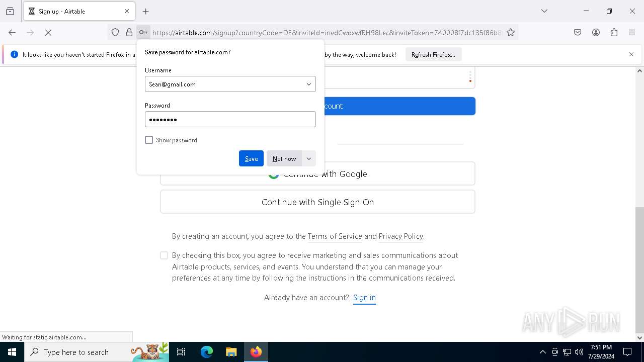Click the Username field with Sean@gmail.com
Screen dimensions: 644x362
(x=230, y=84)
